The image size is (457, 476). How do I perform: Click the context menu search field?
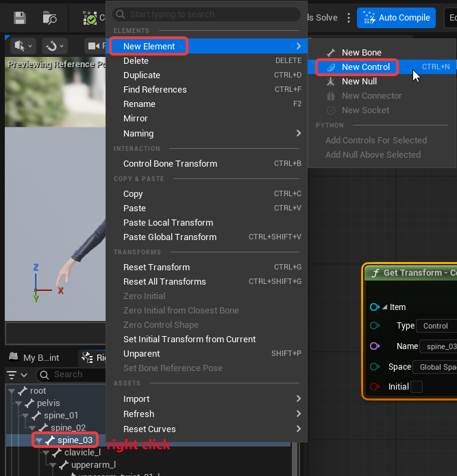pyautogui.click(x=206, y=14)
